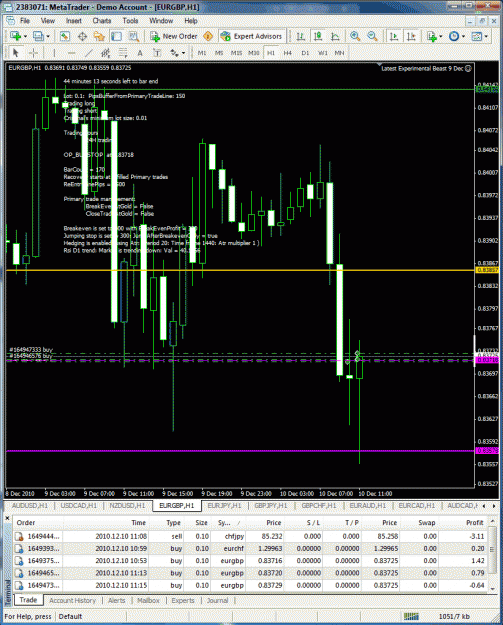
Task: Switch to the GBPJPY,H1 chart tab
Action: click(x=271, y=505)
